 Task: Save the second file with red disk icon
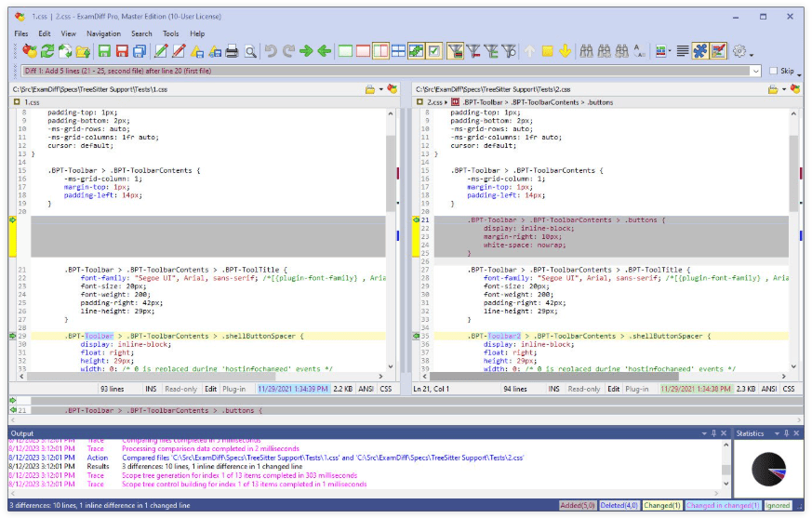[x=122, y=51]
